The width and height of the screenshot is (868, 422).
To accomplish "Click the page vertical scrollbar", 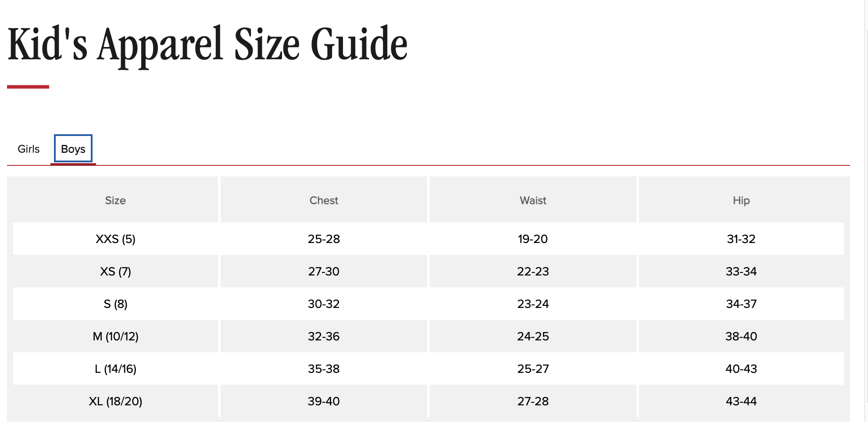I will (x=866, y=211).
